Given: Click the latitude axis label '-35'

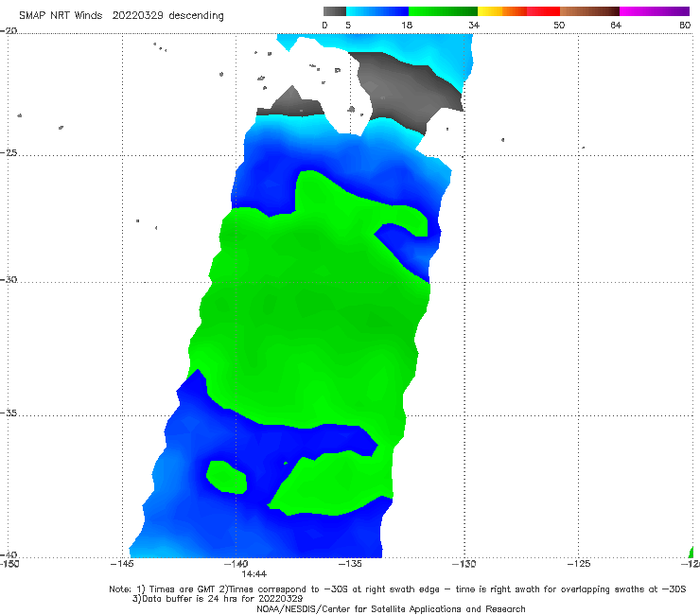Looking at the screenshot, I should pyautogui.click(x=9, y=413).
